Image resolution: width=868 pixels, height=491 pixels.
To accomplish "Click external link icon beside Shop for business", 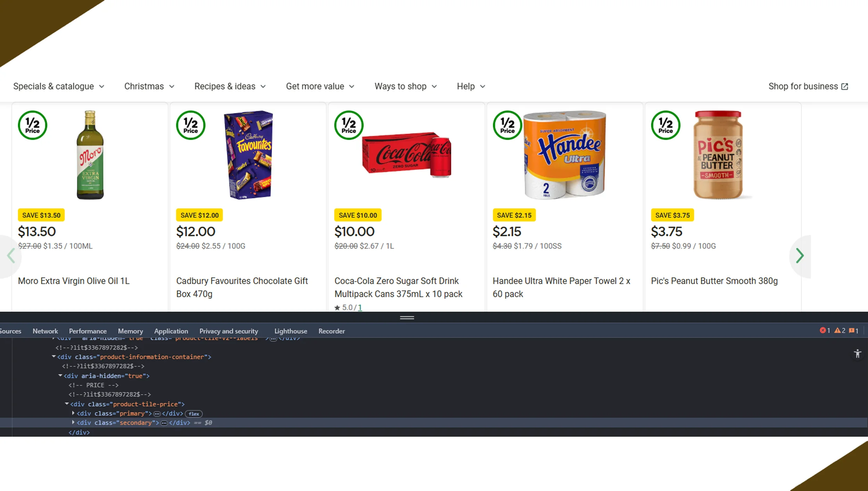I will [x=845, y=87].
